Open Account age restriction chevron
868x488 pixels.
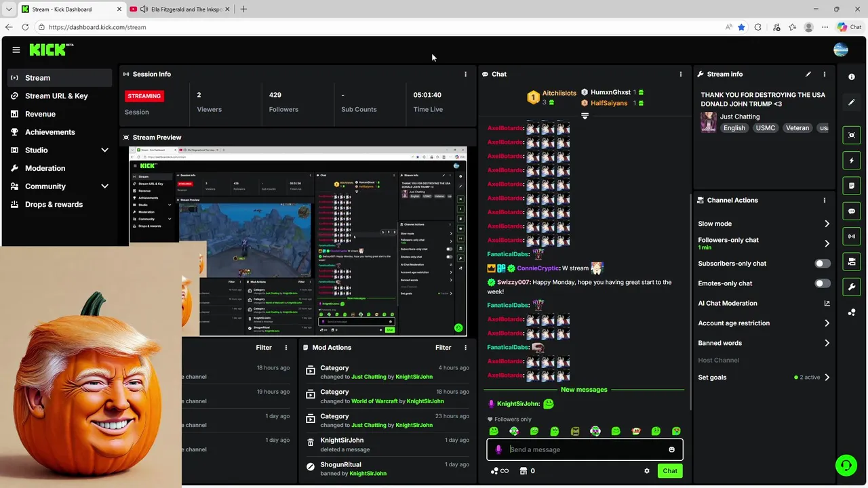tap(827, 323)
